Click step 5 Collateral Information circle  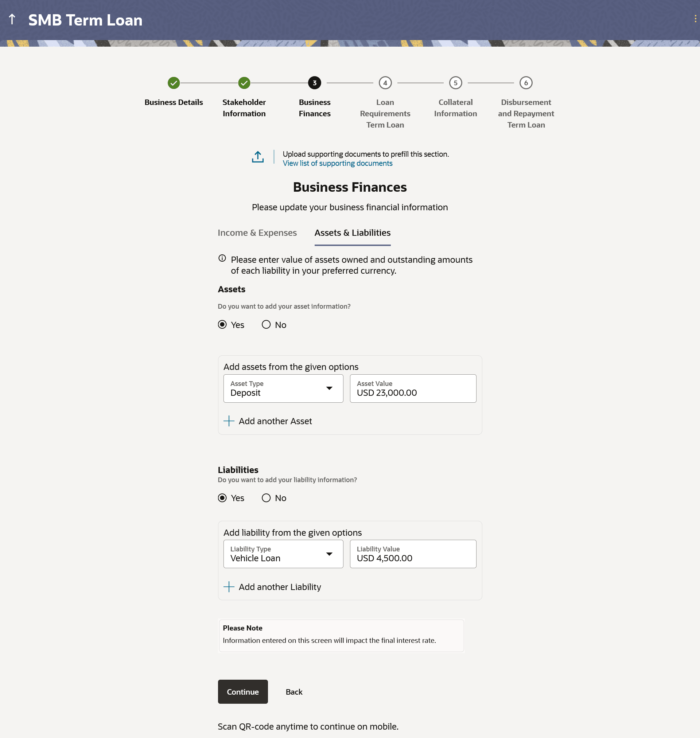click(455, 83)
